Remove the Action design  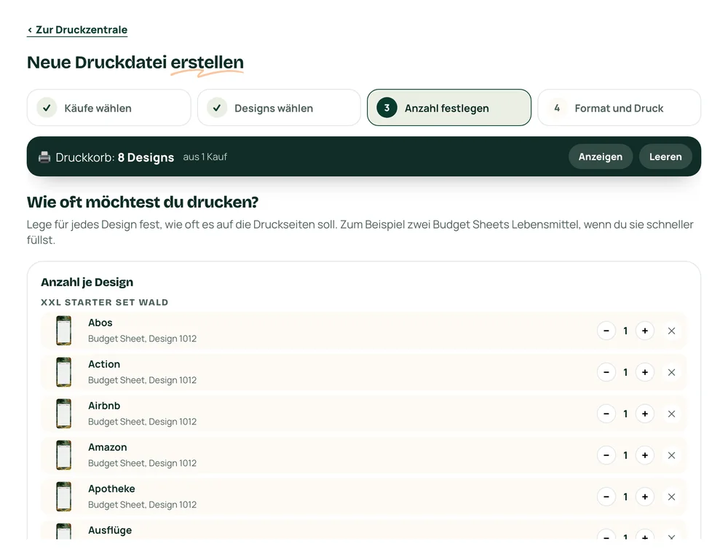[x=671, y=372]
